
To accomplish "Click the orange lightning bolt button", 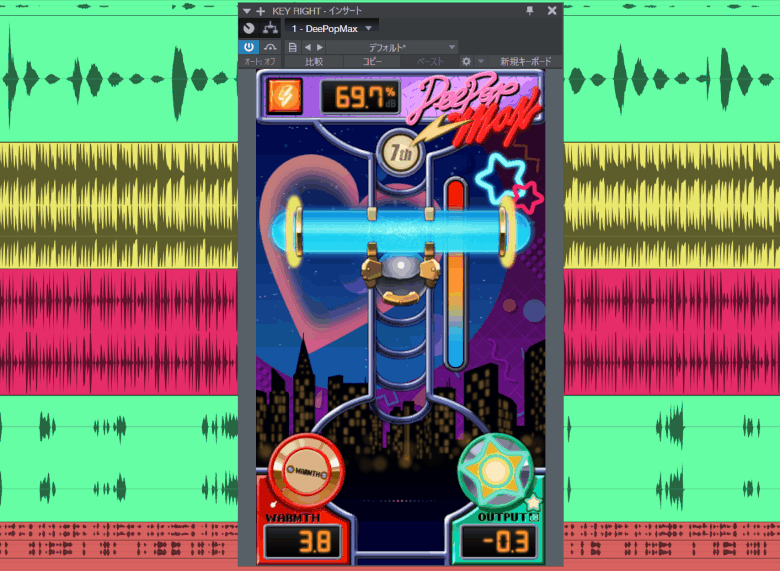I will (x=284, y=97).
